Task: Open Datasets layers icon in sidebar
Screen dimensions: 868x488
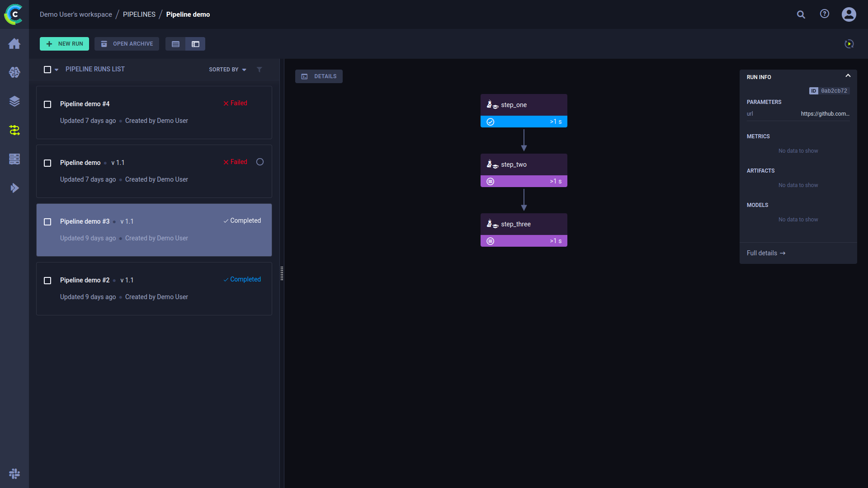Action: click(14, 101)
